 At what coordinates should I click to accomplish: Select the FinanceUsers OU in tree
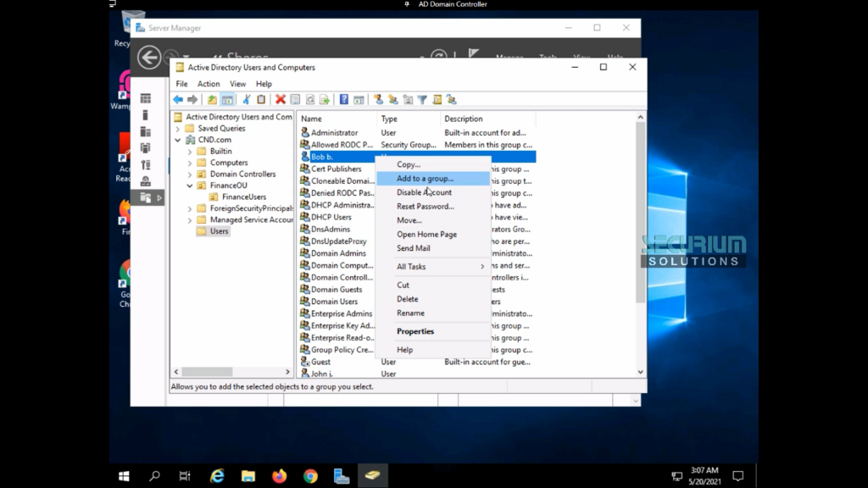point(243,197)
